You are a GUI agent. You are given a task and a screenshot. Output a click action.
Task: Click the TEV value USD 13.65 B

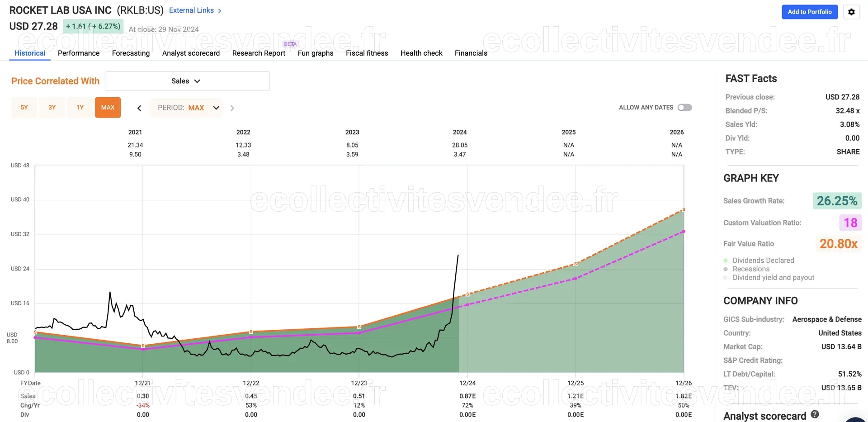tap(841, 388)
